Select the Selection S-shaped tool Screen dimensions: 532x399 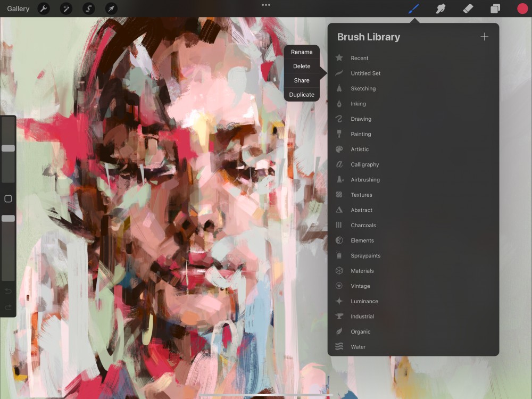click(88, 9)
